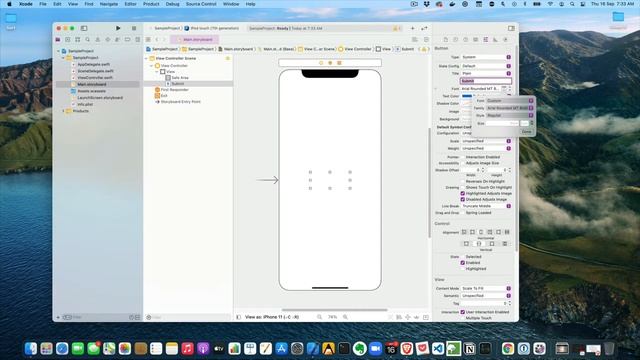Collapse the View Controller Scene disclosure triangle

(147, 58)
